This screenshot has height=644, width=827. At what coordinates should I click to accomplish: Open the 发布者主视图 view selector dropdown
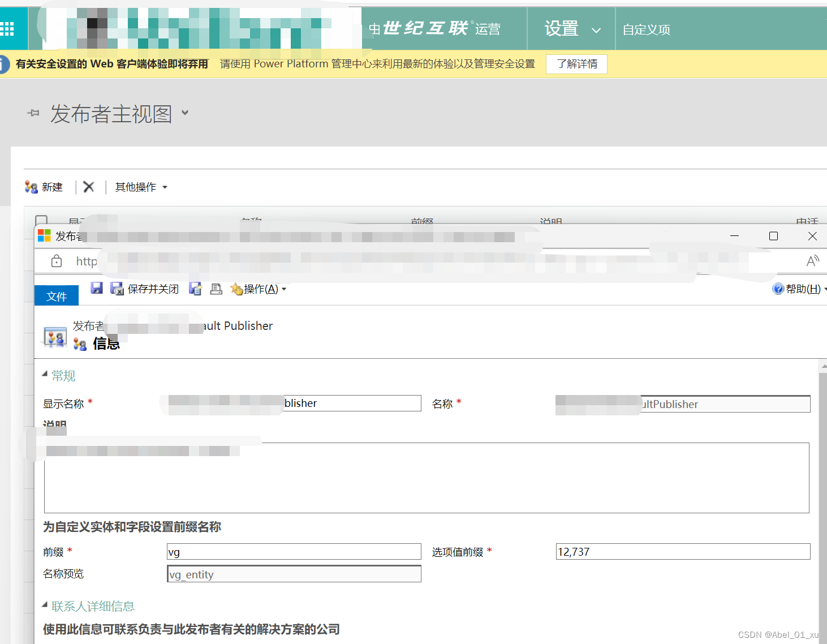(185, 113)
